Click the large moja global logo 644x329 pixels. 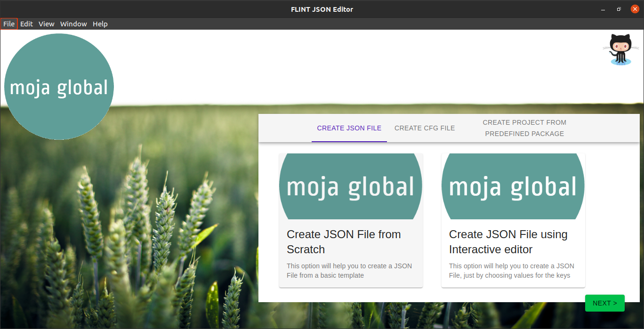(59, 87)
